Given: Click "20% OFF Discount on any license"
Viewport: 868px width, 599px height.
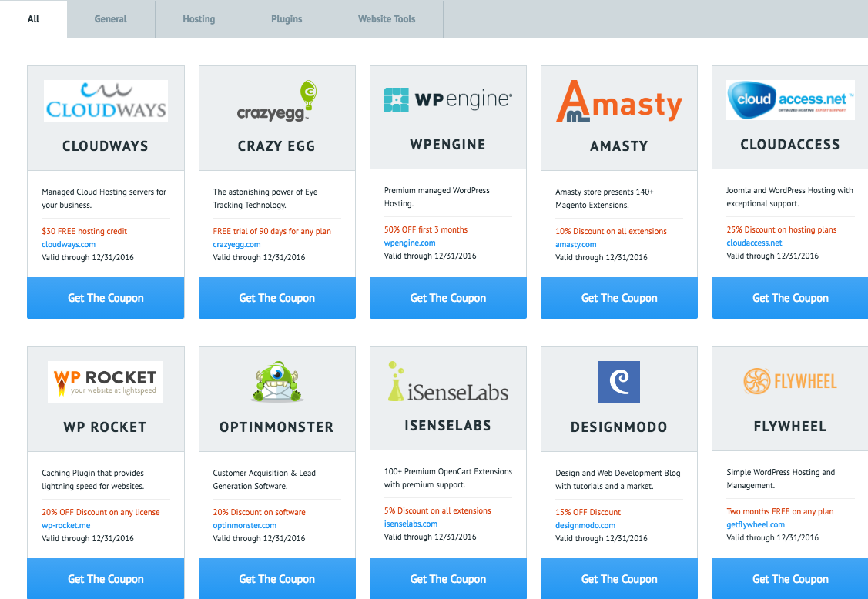Looking at the screenshot, I should 101,512.
